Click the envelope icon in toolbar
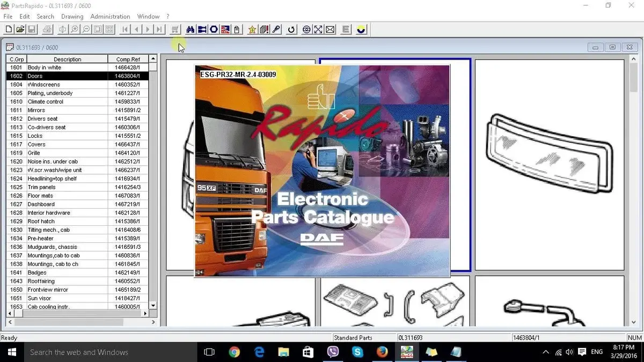The height and width of the screenshot is (362, 644). click(x=330, y=29)
